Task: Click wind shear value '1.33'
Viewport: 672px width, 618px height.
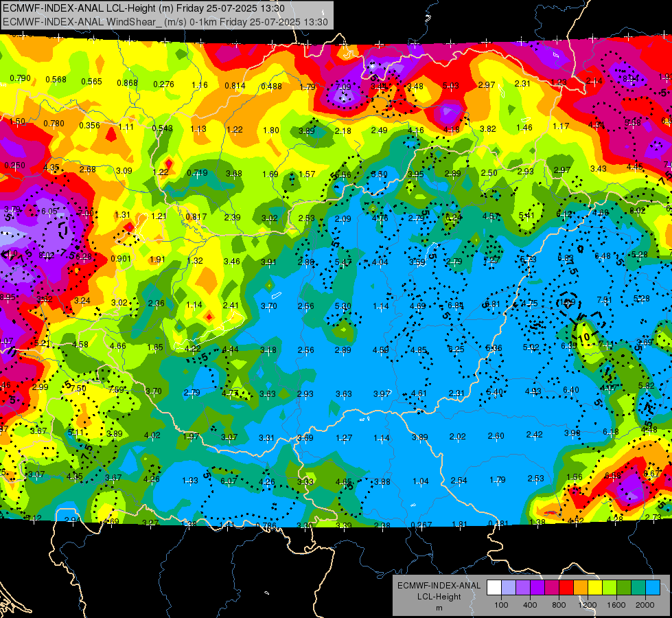Action: tap(190, 481)
